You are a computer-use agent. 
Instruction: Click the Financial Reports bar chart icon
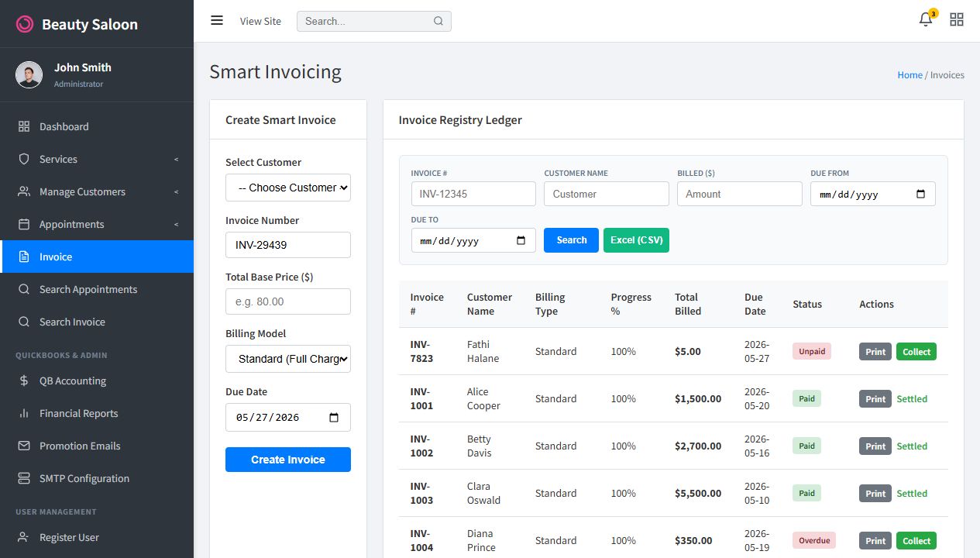(24, 413)
